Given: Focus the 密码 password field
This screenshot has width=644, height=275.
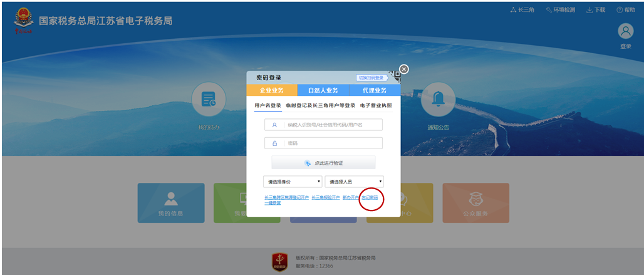Looking at the screenshot, I should (x=324, y=143).
